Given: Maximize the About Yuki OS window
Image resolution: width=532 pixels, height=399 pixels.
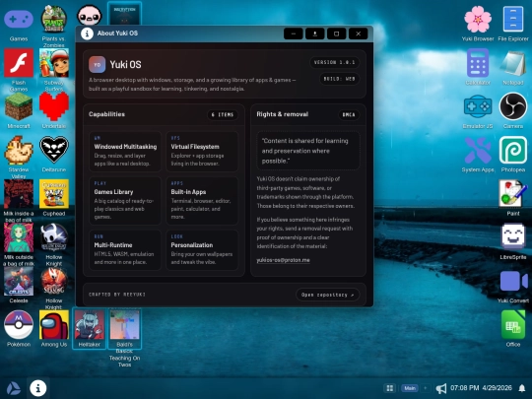Looking at the screenshot, I should click(336, 33).
